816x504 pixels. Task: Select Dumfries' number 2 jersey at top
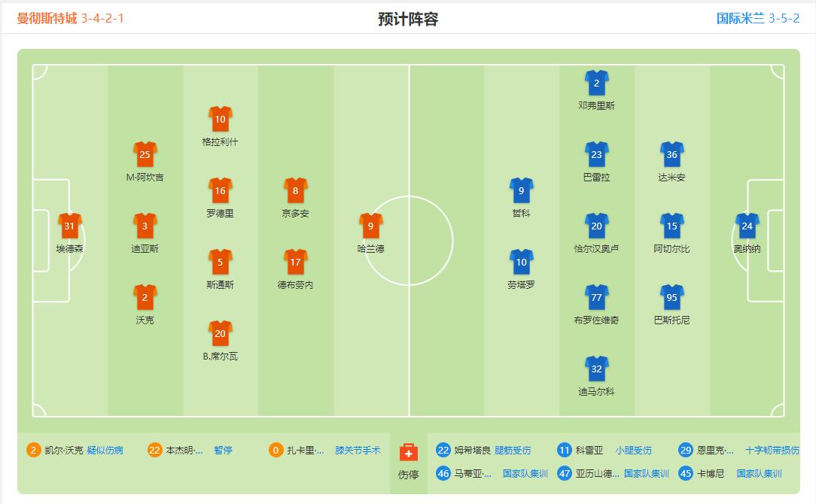coord(596,83)
